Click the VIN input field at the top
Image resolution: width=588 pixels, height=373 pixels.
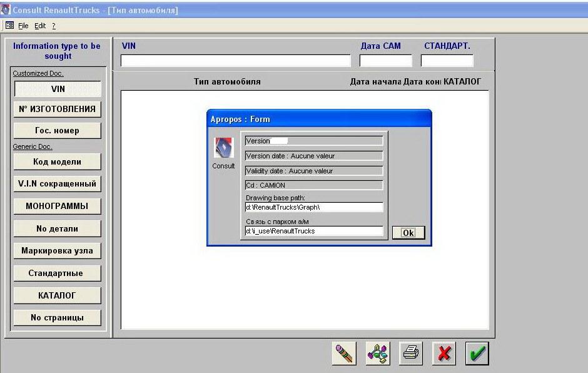pos(236,61)
